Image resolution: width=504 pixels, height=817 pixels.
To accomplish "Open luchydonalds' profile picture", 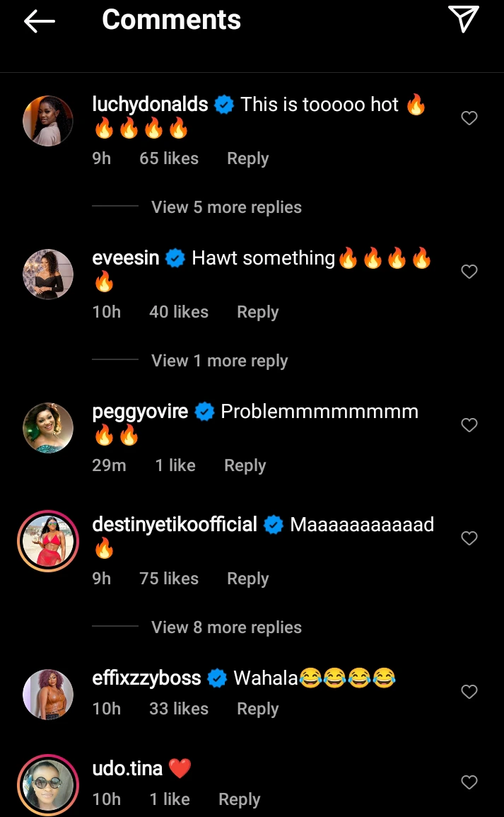I will [48, 121].
